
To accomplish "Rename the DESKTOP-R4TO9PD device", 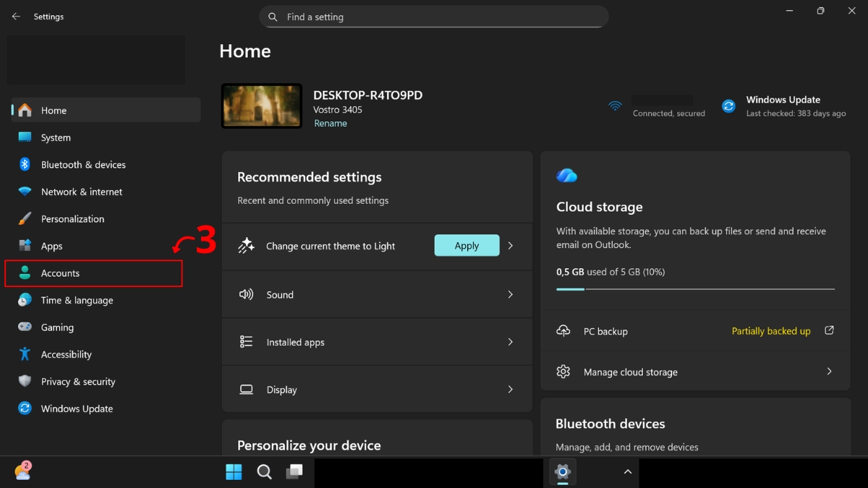I will point(331,123).
